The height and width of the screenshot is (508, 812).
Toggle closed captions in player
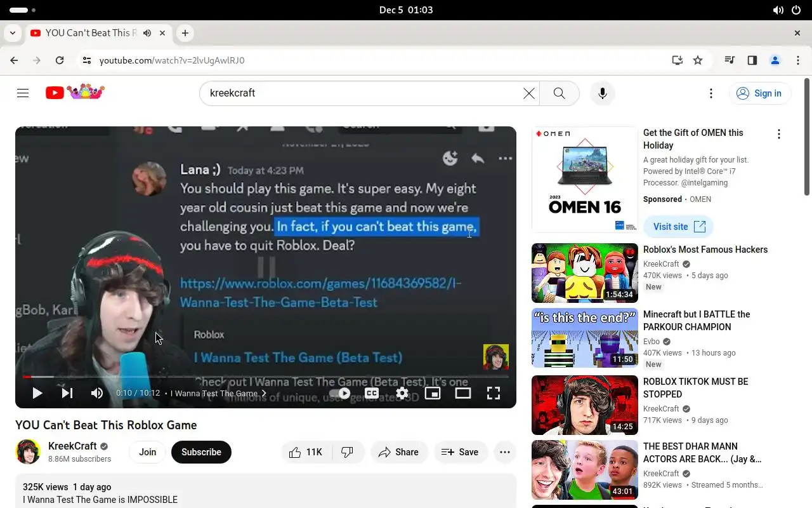coord(372,393)
